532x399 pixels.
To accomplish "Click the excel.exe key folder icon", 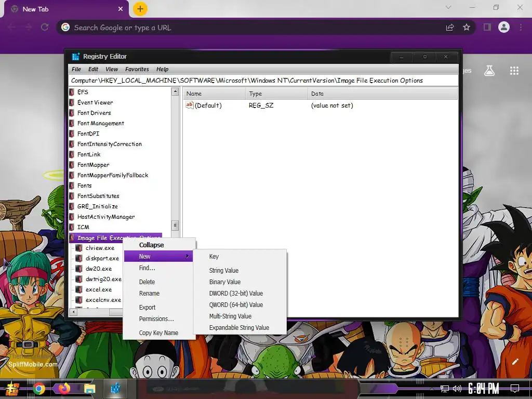I will [79, 289].
